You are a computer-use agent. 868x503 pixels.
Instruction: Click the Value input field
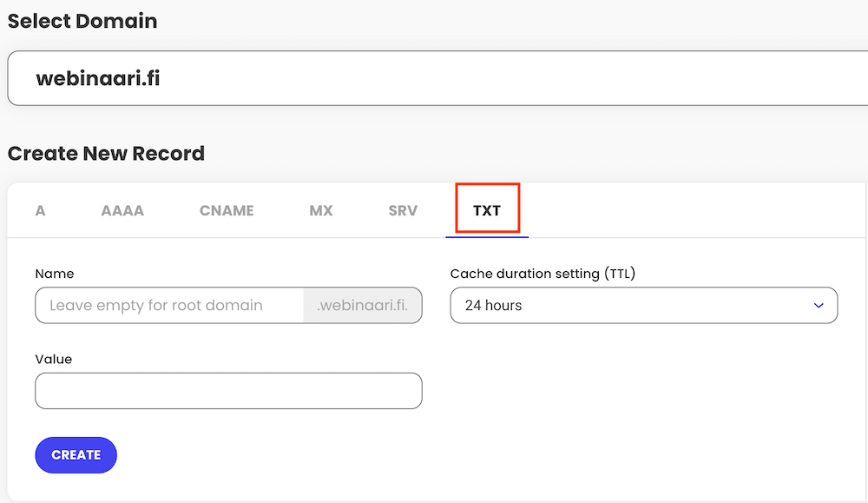click(x=228, y=391)
